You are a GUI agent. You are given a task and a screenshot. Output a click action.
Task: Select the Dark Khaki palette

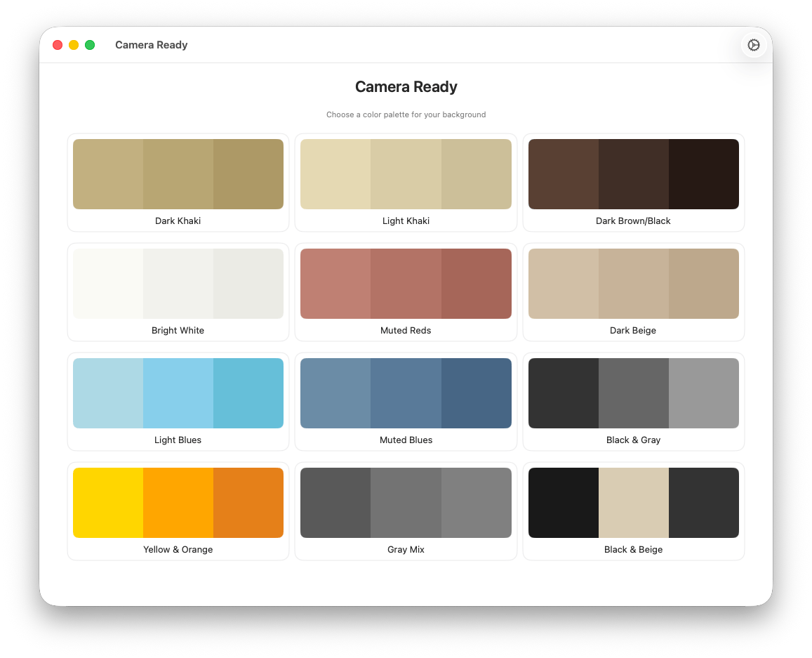click(x=178, y=183)
